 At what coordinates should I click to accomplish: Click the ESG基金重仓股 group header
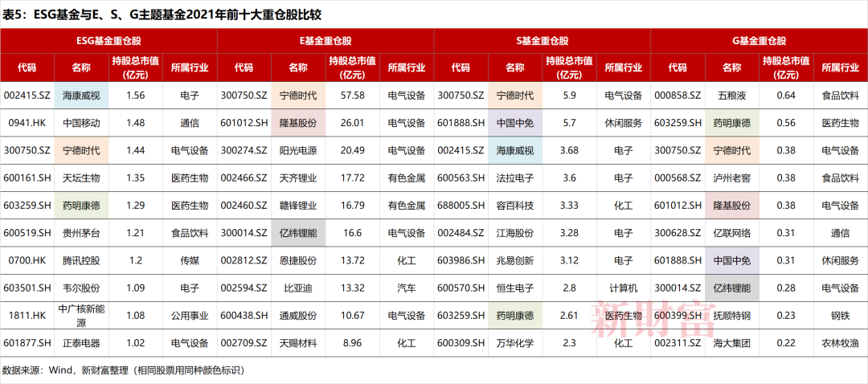coord(108,41)
